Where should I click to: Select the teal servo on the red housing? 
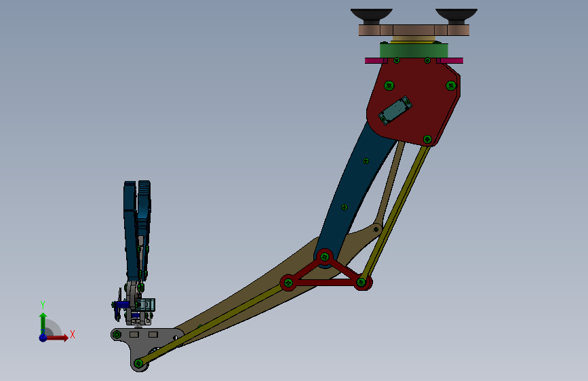click(x=395, y=111)
